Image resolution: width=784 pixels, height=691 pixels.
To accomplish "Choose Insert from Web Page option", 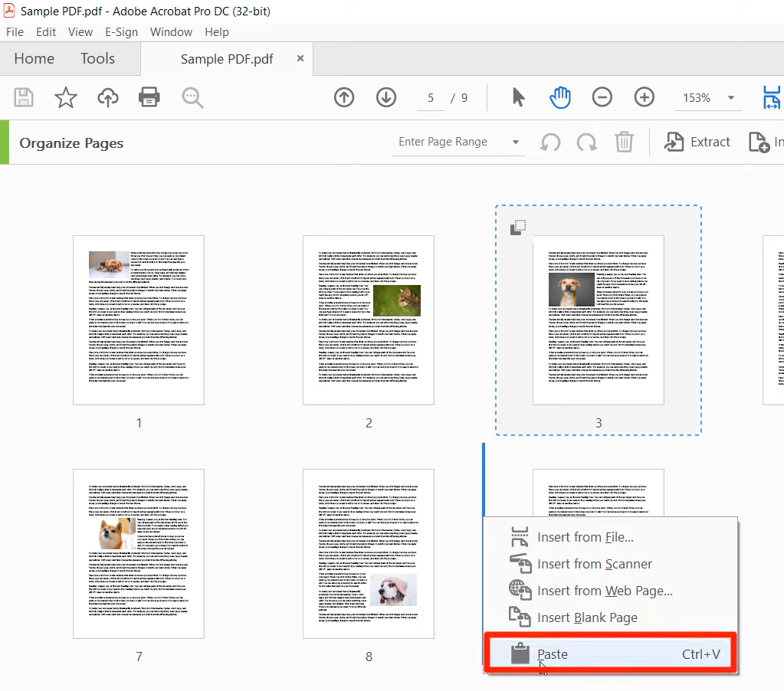I will pos(610,591).
